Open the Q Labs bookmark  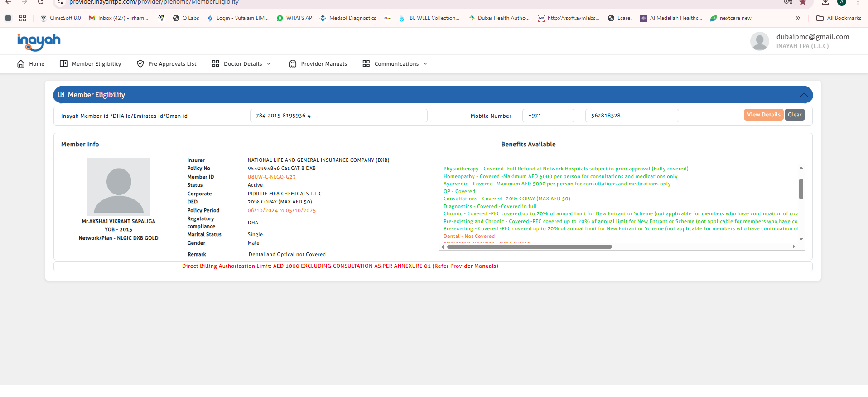(x=186, y=18)
